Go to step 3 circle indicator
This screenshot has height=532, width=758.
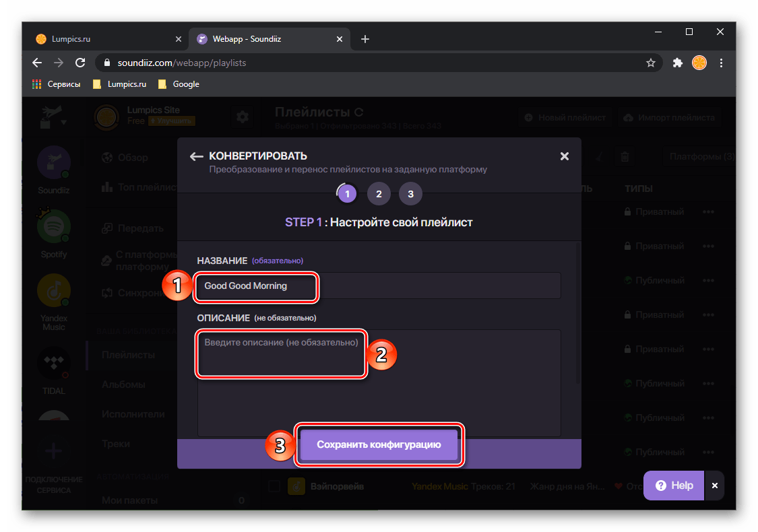410,195
